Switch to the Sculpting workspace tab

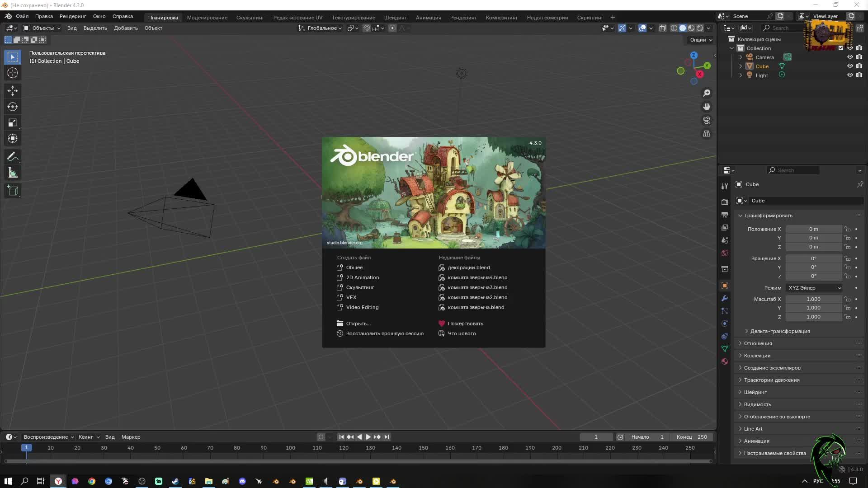point(250,18)
